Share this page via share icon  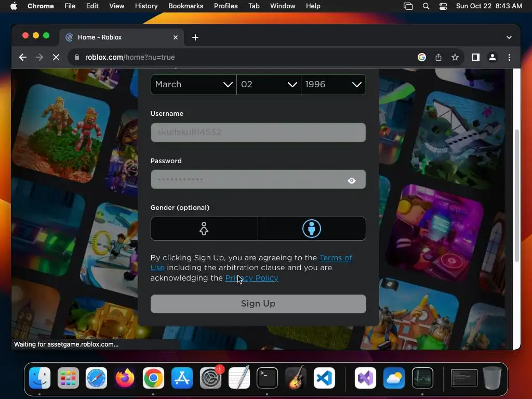pos(438,57)
